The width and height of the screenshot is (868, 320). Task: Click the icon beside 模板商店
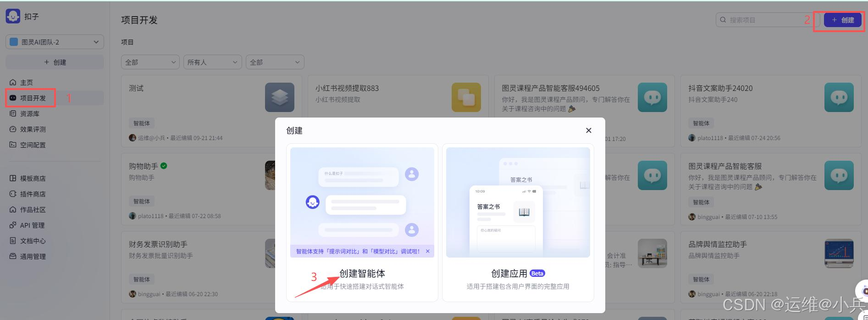pos(13,178)
